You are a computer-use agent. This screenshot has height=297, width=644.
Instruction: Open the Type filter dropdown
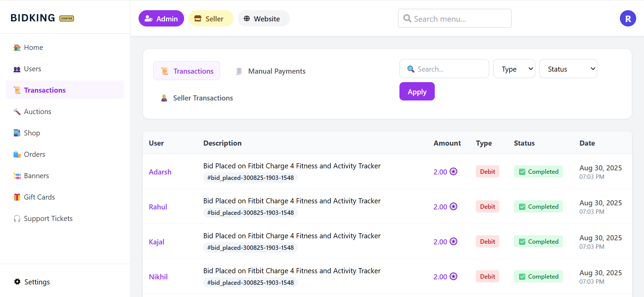(x=514, y=69)
